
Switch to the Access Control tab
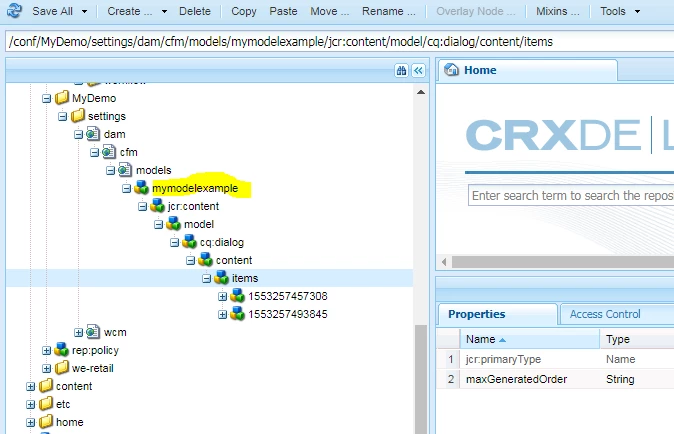605,314
